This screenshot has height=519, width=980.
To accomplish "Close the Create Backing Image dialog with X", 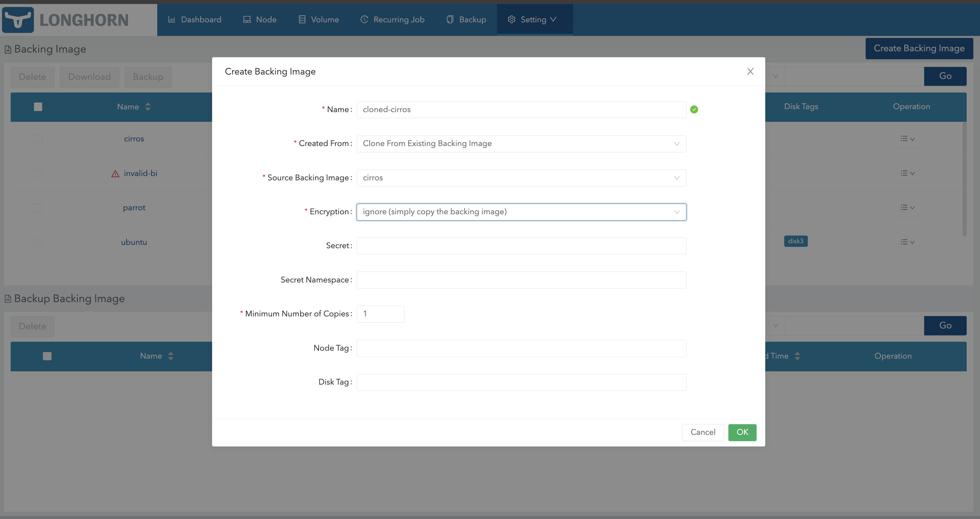I will click(x=750, y=72).
